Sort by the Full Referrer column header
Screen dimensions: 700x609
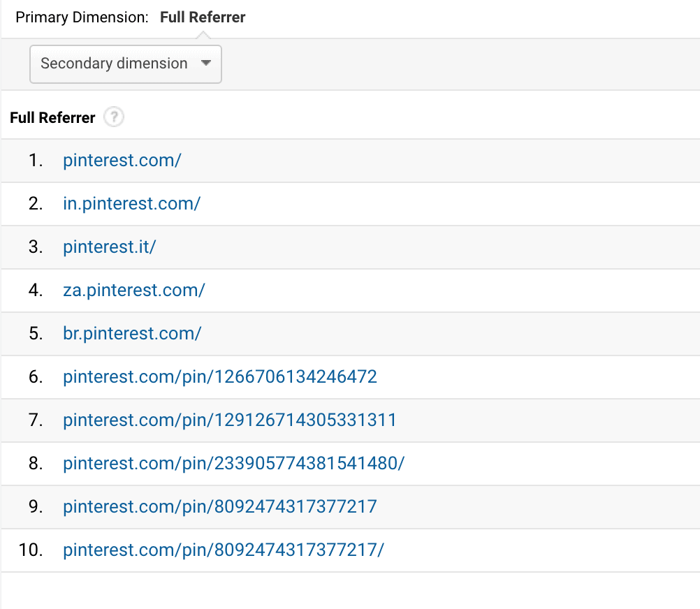pyautogui.click(x=52, y=118)
